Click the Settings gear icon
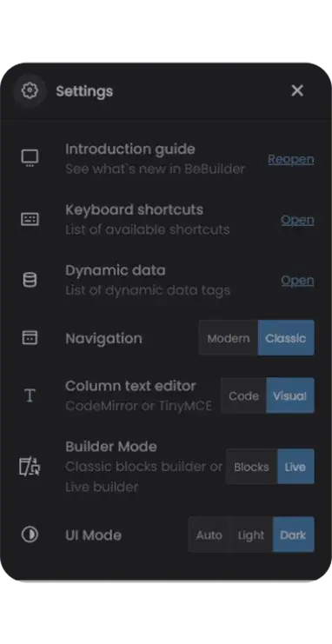The width and height of the screenshot is (332, 644). [x=30, y=90]
